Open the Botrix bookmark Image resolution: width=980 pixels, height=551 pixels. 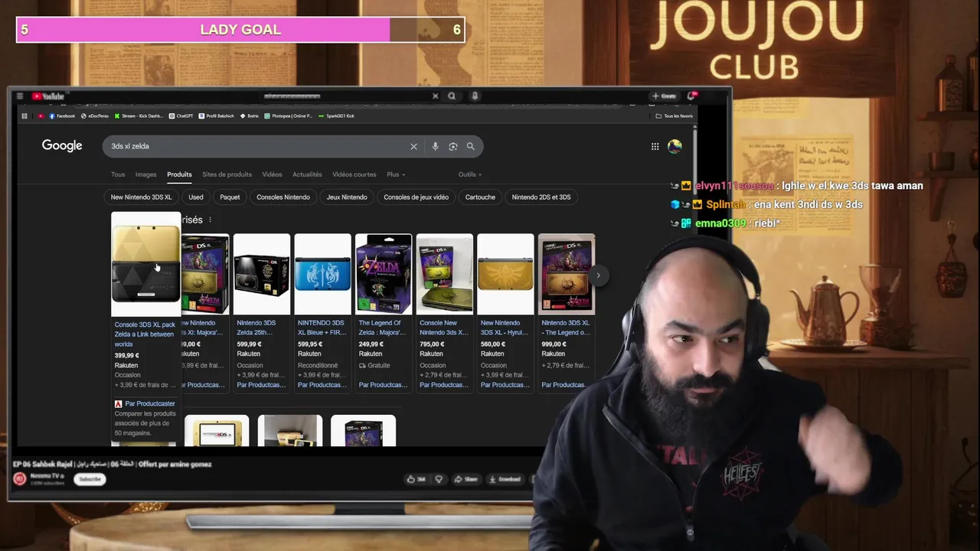[250, 116]
